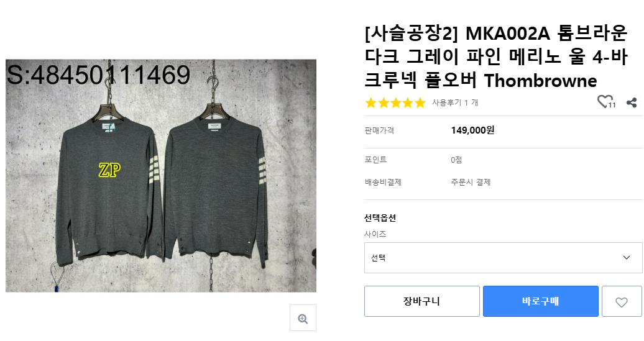The width and height of the screenshot is (644, 341).
Task: Add the item with the 장바구니 button
Action: 421,301
